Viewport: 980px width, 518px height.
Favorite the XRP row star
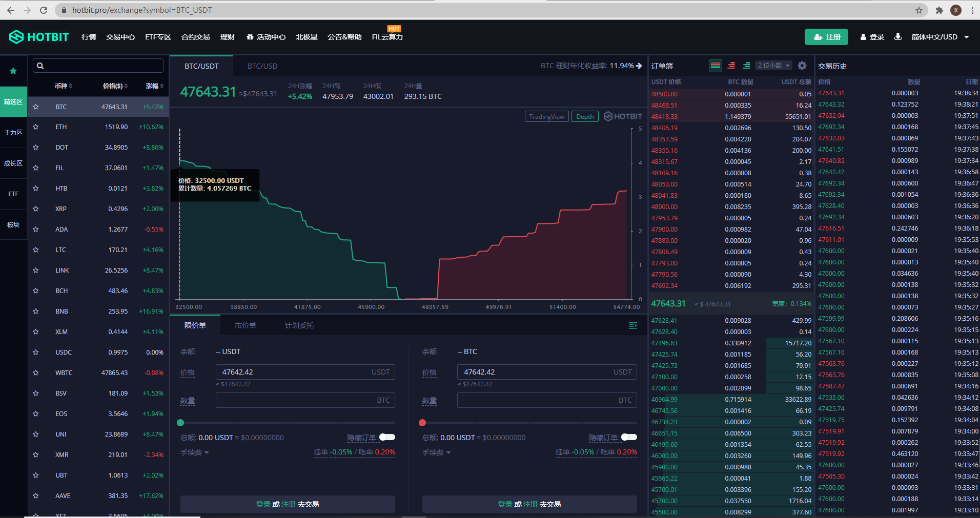click(36, 209)
